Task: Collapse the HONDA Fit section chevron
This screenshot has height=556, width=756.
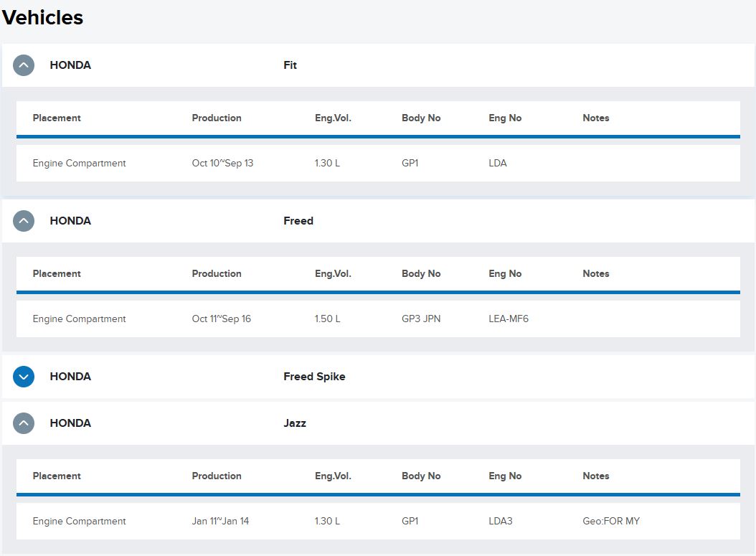Action: 24,65
